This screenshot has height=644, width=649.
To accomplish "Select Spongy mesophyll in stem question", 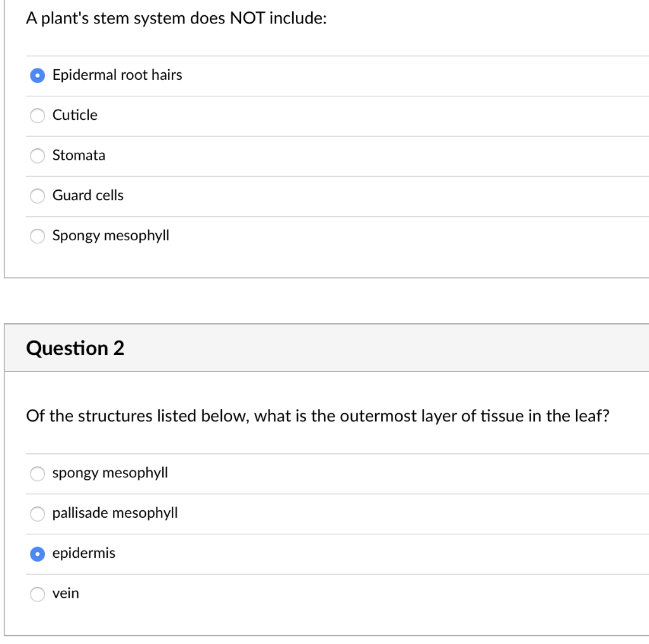I will pyautogui.click(x=37, y=236).
